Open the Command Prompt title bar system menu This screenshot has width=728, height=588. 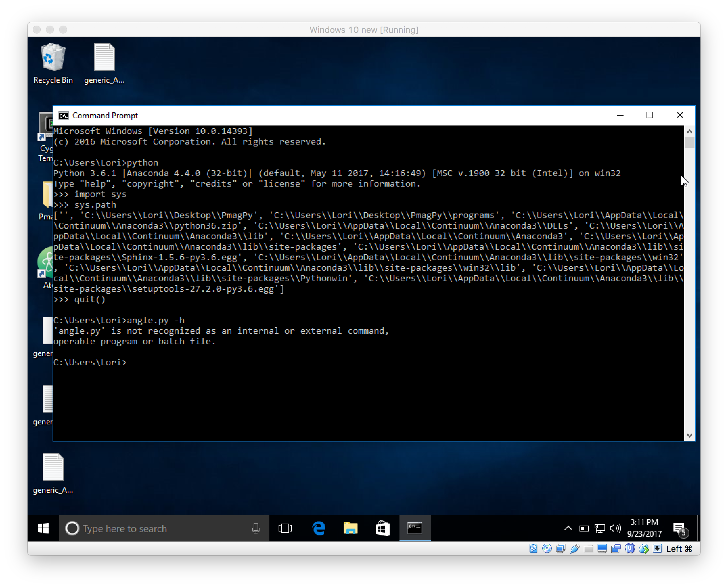coord(63,115)
